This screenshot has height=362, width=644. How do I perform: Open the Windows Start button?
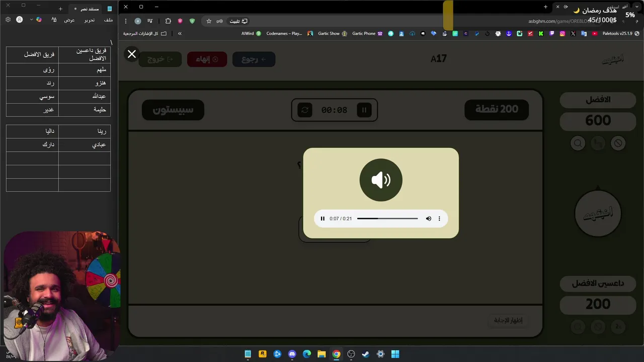pyautogui.click(x=395, y=354)
